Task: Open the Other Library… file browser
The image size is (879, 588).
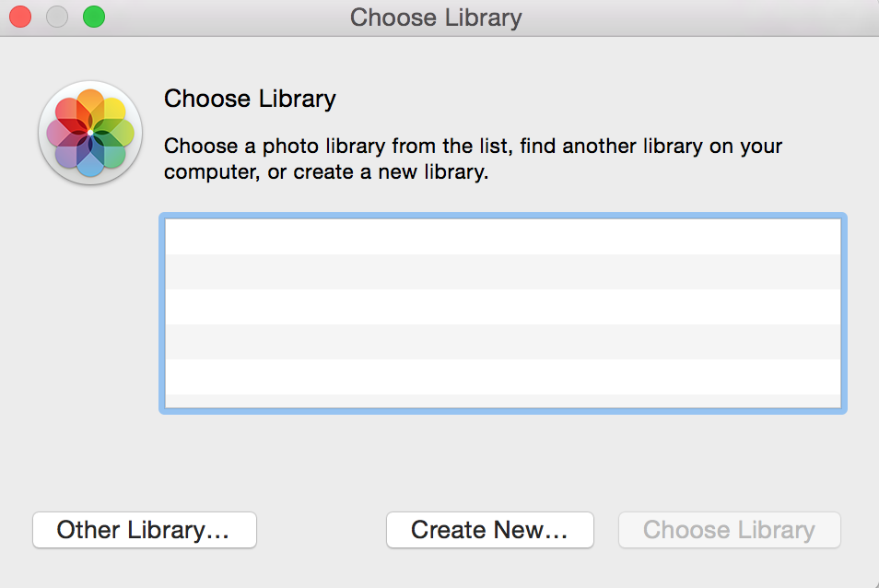Action: (x=144, y=530)
